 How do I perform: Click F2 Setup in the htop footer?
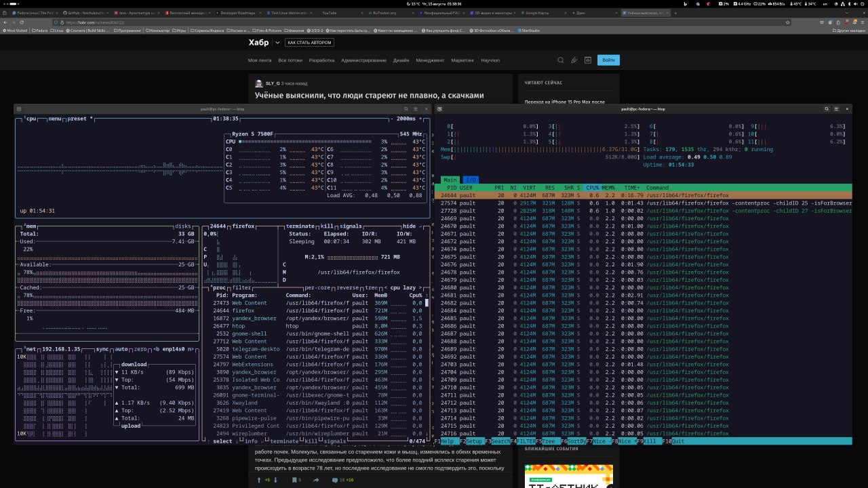pos(471,441)
